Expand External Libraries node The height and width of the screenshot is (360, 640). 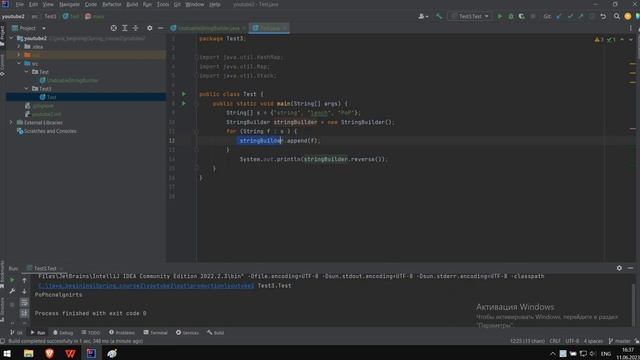pyautogui.click(x=11, y=122)
